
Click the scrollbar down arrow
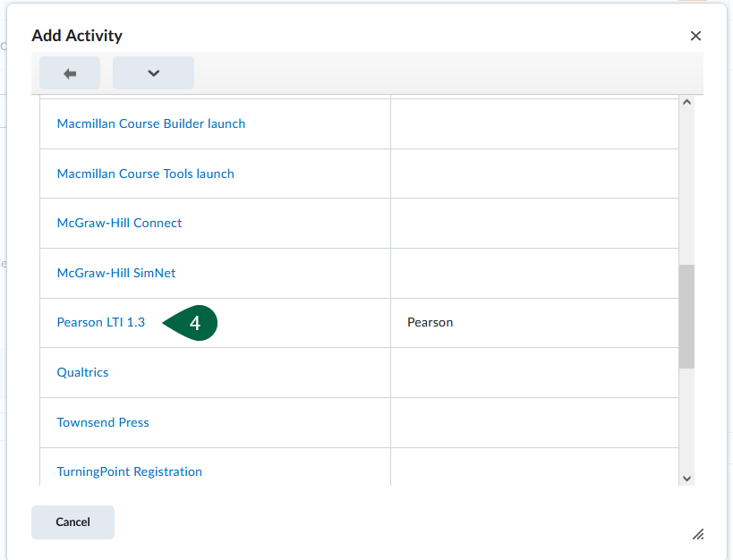coord(686,478)
